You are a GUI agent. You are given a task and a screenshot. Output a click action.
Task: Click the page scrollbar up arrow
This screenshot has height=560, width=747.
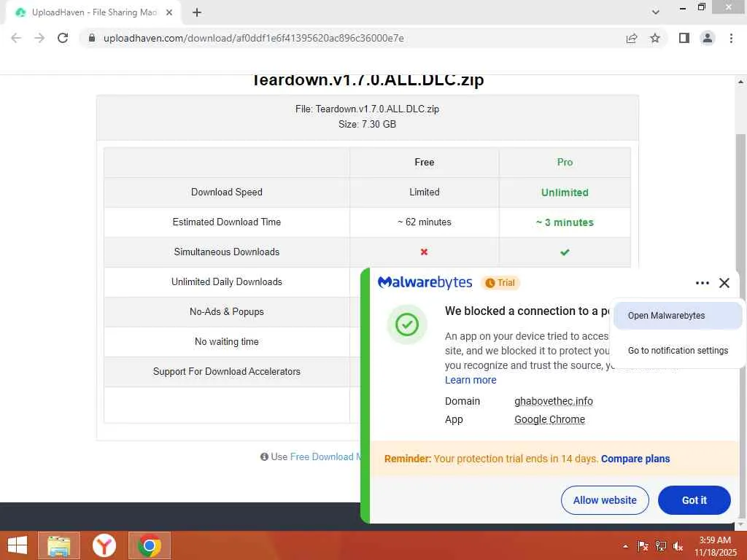(x=741, y=82)
